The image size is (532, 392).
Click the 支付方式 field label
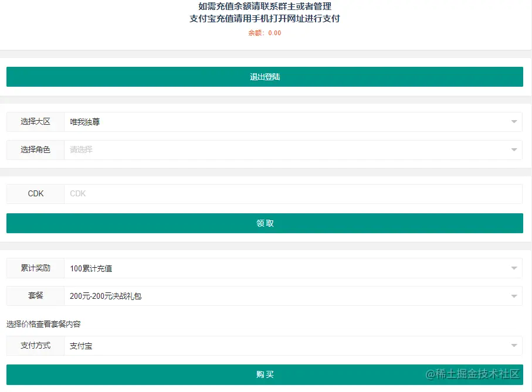coord(35,346)
